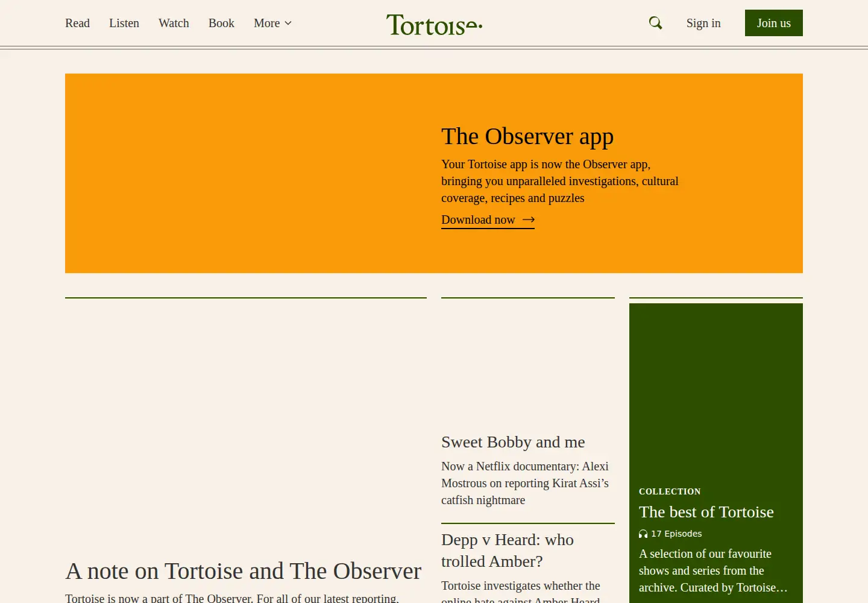Click the Sweet Bobby Netflix documentary description

click(x=525, y=483)
